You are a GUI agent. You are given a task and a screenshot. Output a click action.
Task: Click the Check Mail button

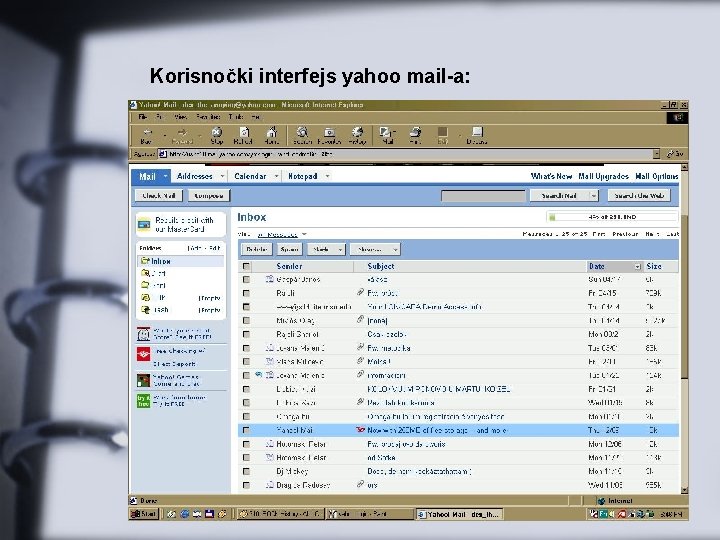coord(159,196)
